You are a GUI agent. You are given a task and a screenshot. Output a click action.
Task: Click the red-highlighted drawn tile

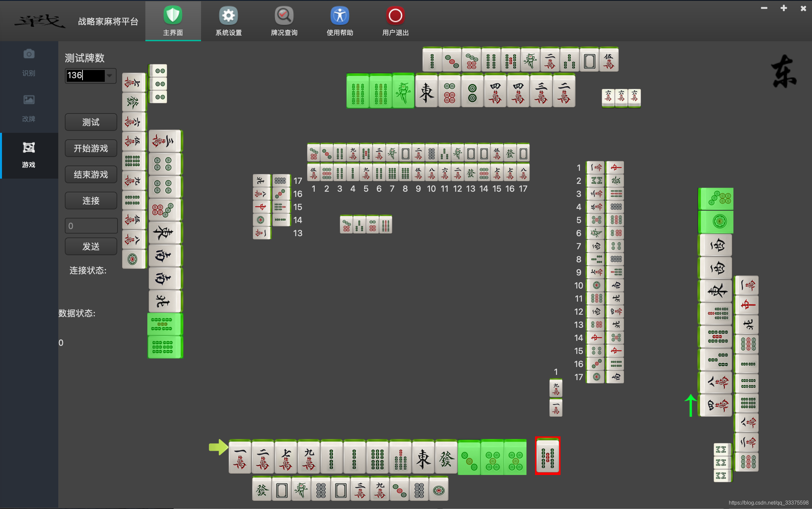[547, 456]
